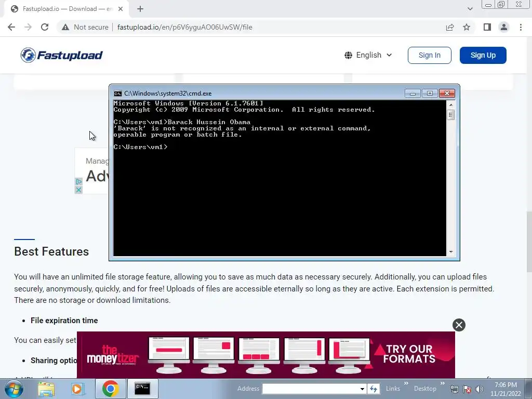
Task: Close the ad with the small X icon
Action: point(78,190)
